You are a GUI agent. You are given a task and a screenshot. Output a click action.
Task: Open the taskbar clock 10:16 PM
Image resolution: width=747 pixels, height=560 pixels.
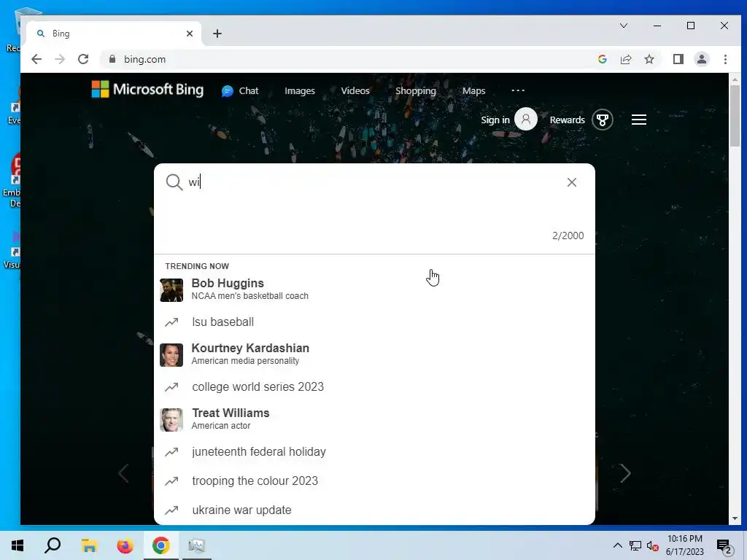tap(684, 545)
